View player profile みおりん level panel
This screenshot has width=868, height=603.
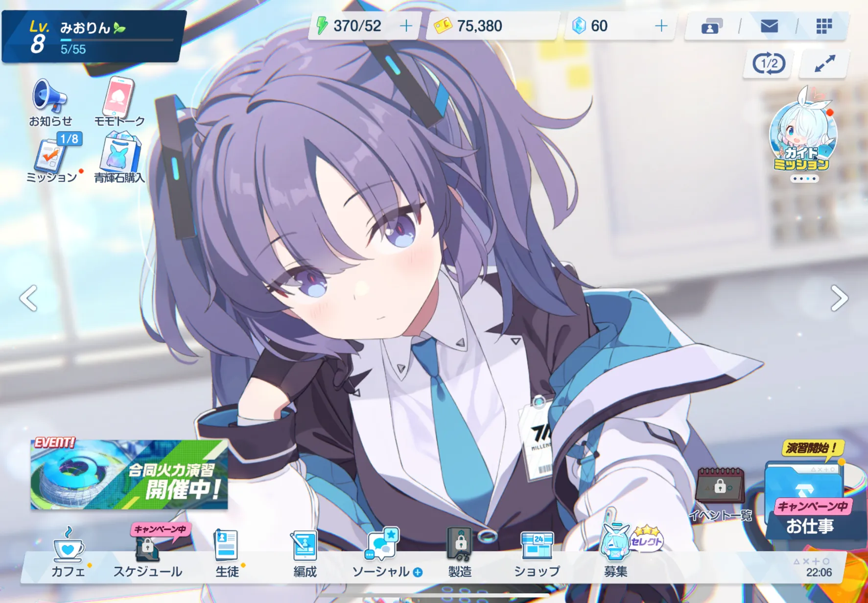(x=94, y=36)
